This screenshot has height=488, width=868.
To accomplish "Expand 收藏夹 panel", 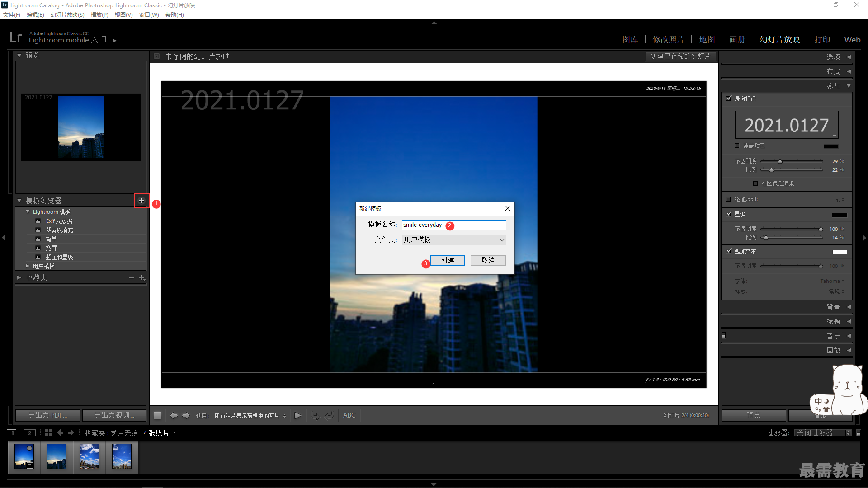I will pos(19,277).
